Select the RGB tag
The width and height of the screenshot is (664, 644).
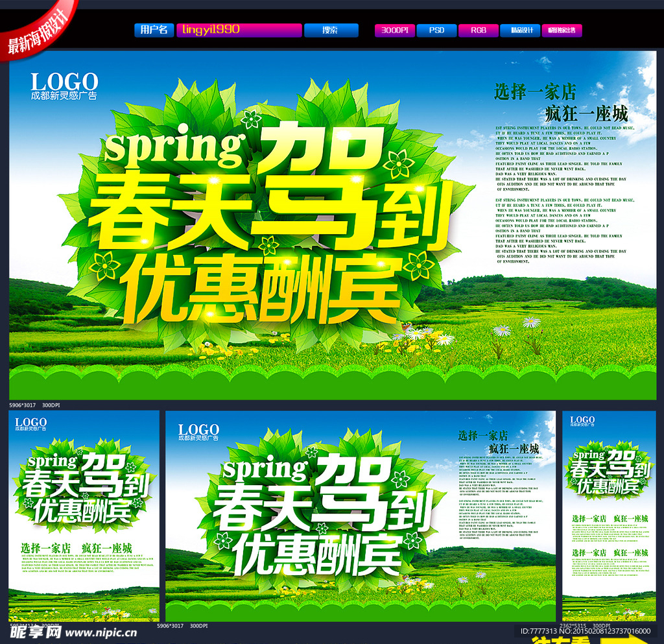tap(478, 30)
